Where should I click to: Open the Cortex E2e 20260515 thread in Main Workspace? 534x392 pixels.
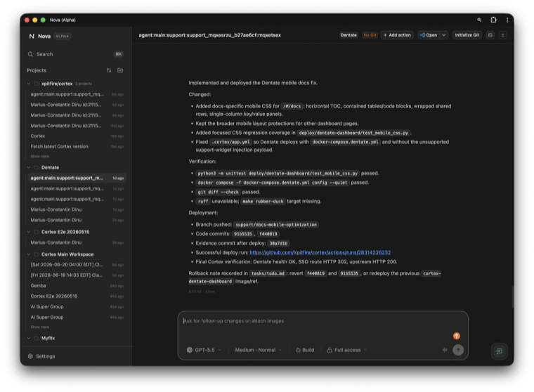[x=77, y=296]
